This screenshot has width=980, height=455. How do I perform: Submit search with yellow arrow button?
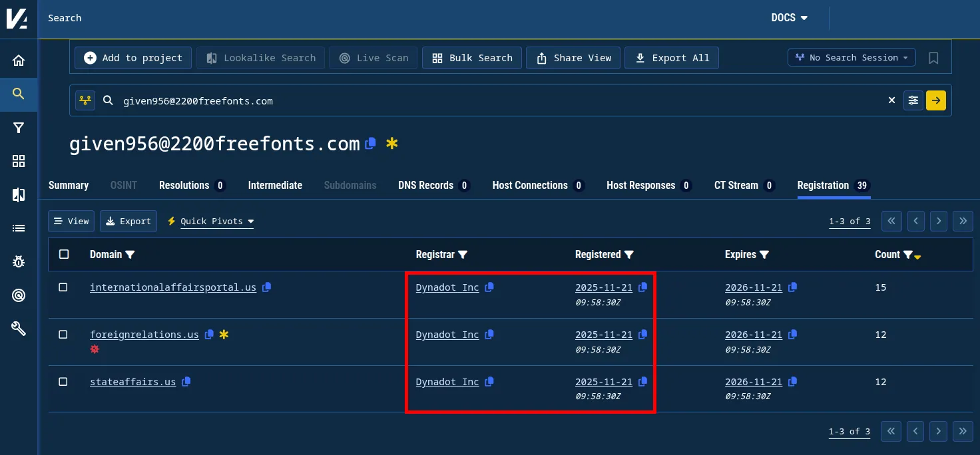pyautogui.click(x=936, y=100)
